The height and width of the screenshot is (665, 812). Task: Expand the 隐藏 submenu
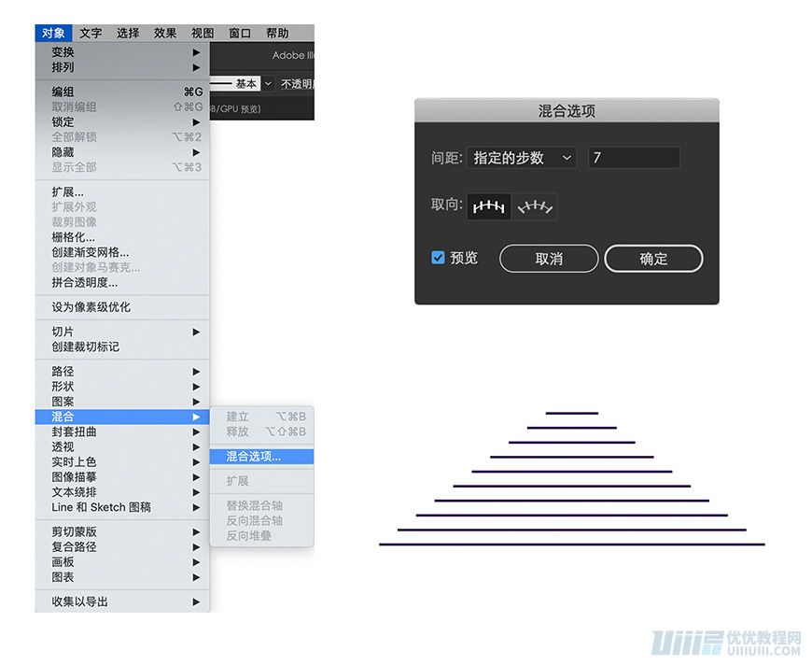122,152
